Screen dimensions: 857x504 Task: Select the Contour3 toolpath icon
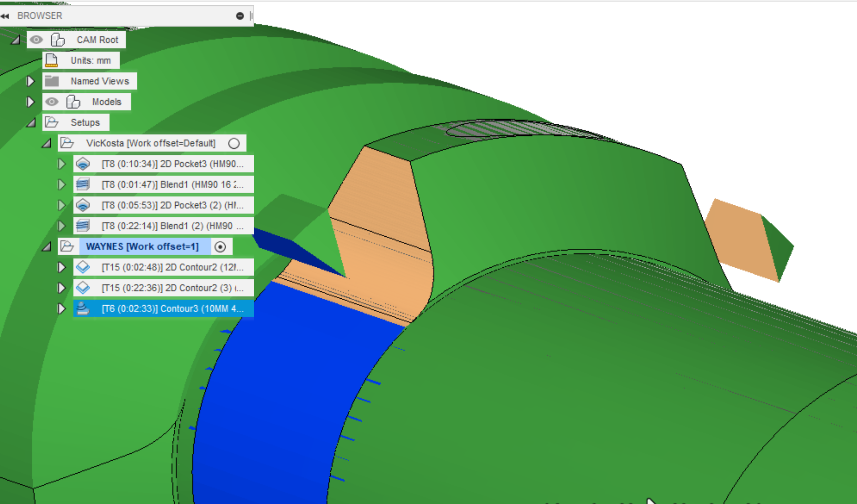84,308
